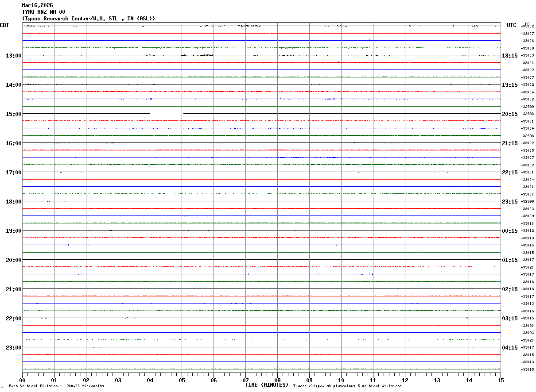Image resolution: width=536 pixels, height=392 pixels.
Task: Click the 00:15 UTC time label
Action: point(509,231)
